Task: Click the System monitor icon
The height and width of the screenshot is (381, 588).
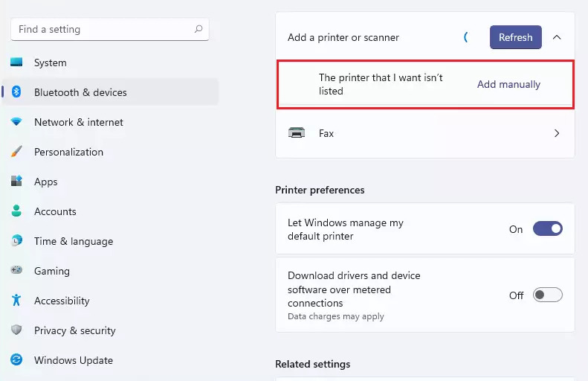Action: pyautogui.click(x=16, y=63)
